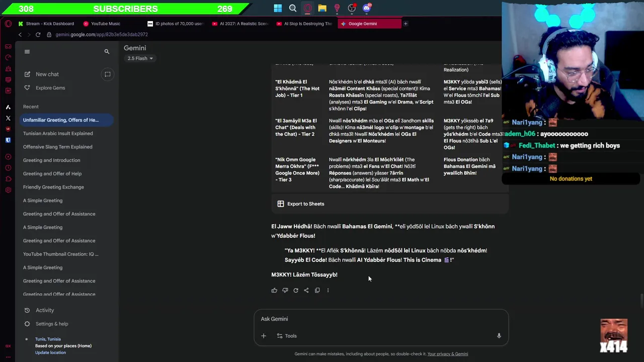Viewport: 644px width, 362px height.
Task: Open History clock icon in Opera sidebar
Action: (8, 168)
